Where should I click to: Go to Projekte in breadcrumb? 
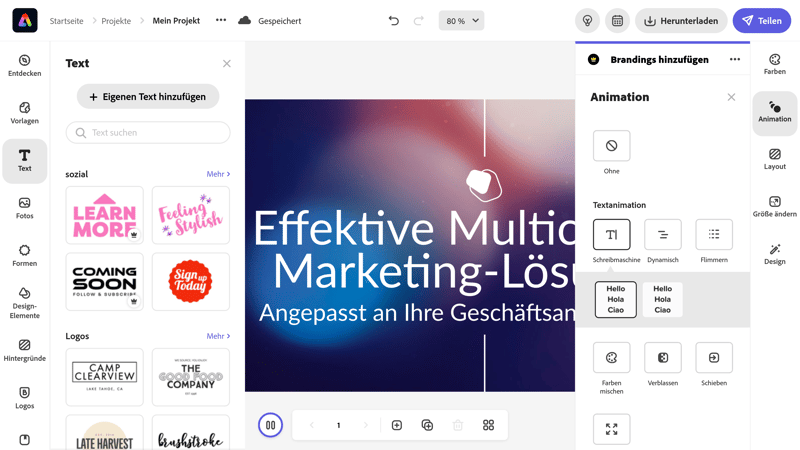pyautogui.click(x=116, y=21)
